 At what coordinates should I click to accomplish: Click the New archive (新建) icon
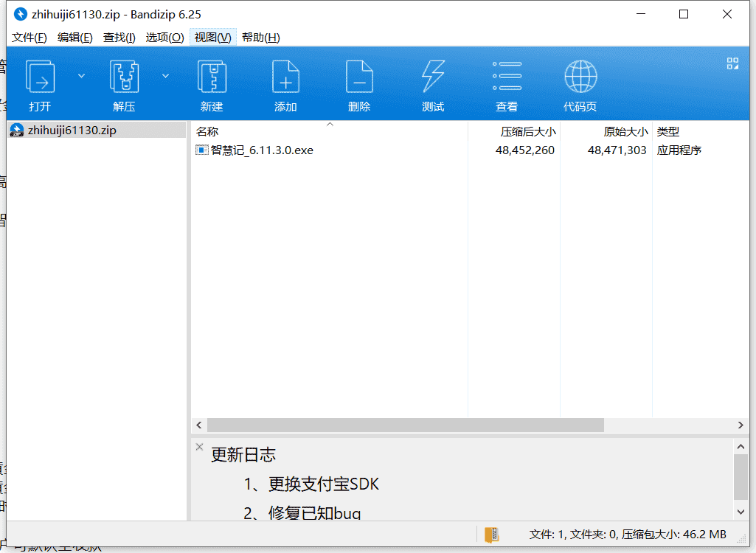tap(212, 76)
